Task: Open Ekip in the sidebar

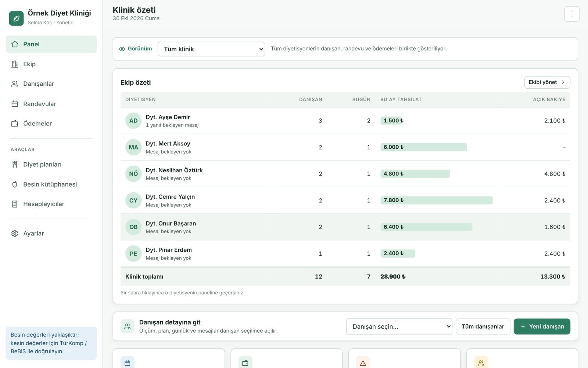Action: coord(51,64)
